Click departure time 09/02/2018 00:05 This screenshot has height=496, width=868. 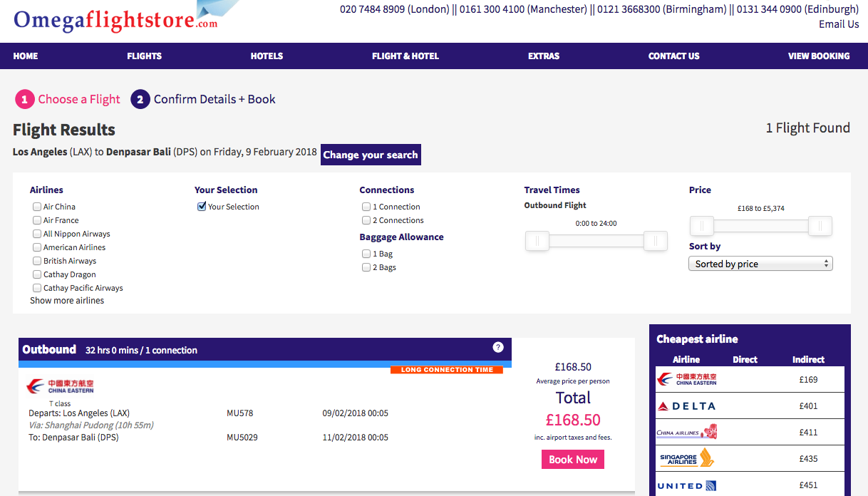(356, 413)
